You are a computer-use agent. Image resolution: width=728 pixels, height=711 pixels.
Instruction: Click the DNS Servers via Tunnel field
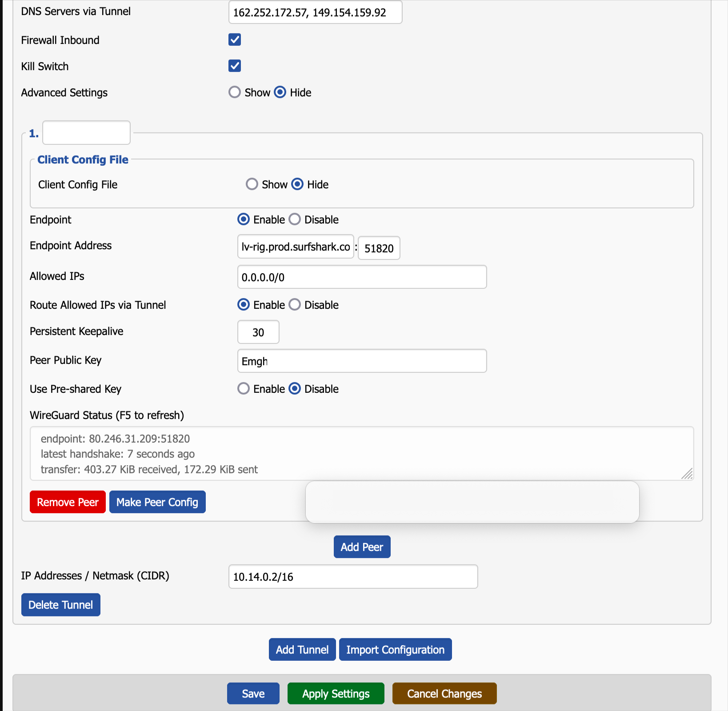click(315, 12)
